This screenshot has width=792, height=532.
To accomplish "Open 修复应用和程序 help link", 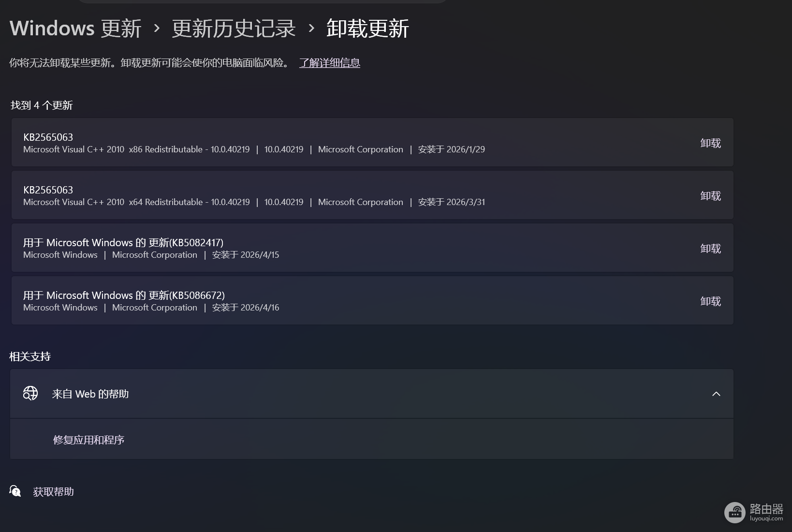I will 89,440.
